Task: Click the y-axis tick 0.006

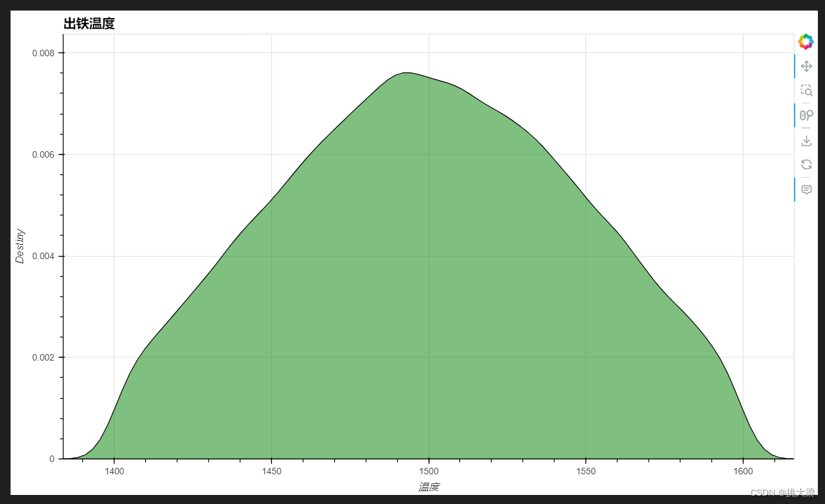Action: point(43,154)
